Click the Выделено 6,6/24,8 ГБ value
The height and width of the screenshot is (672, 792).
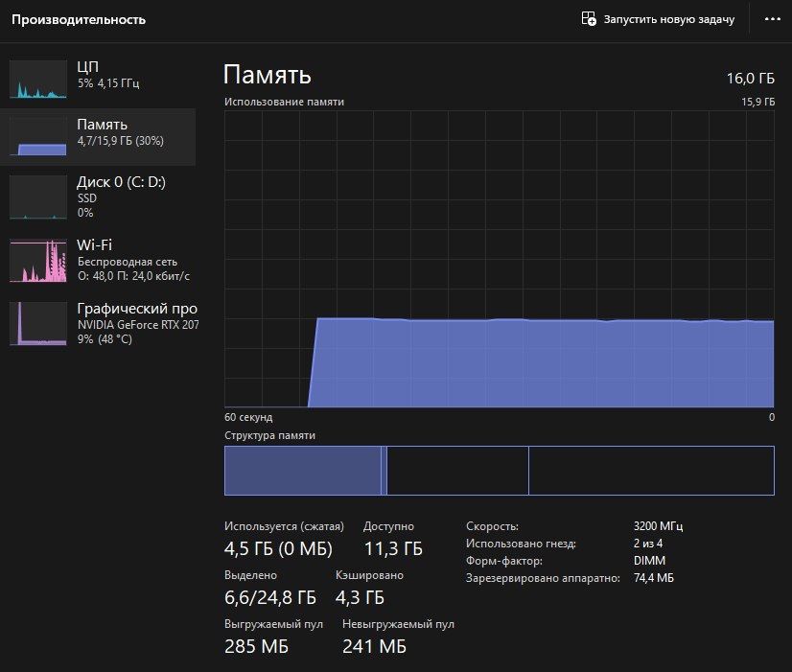[270, 598]
